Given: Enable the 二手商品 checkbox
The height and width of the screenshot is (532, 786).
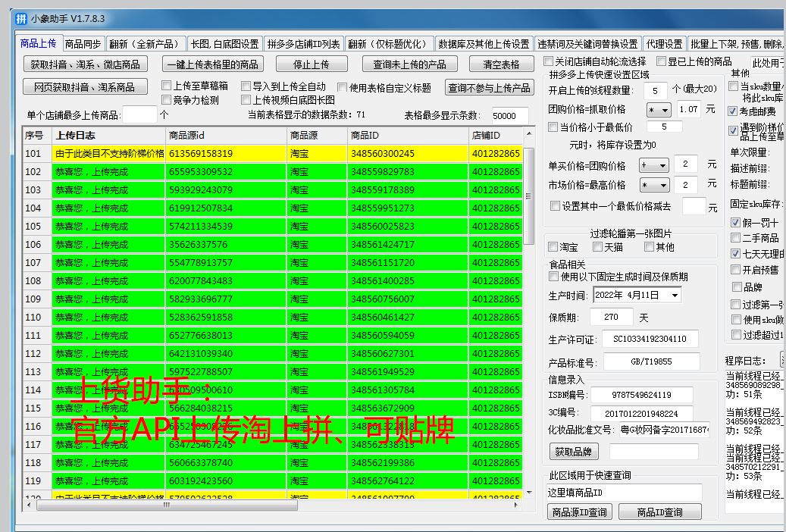Looking at the screenshot, I should [734, 237].
